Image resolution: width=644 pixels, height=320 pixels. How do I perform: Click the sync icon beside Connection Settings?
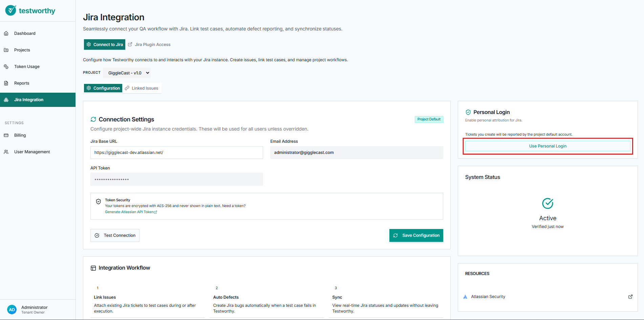pos(93,119)
